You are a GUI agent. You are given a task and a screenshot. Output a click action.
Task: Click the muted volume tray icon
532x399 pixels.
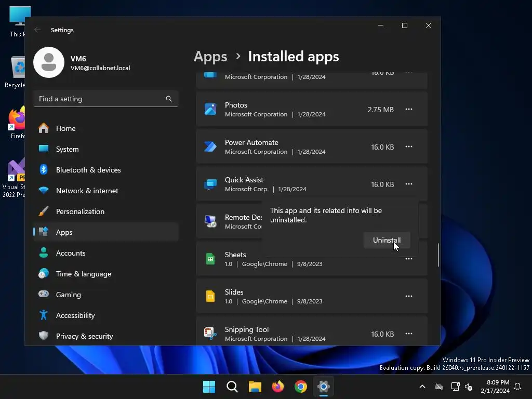click(469, 387)
